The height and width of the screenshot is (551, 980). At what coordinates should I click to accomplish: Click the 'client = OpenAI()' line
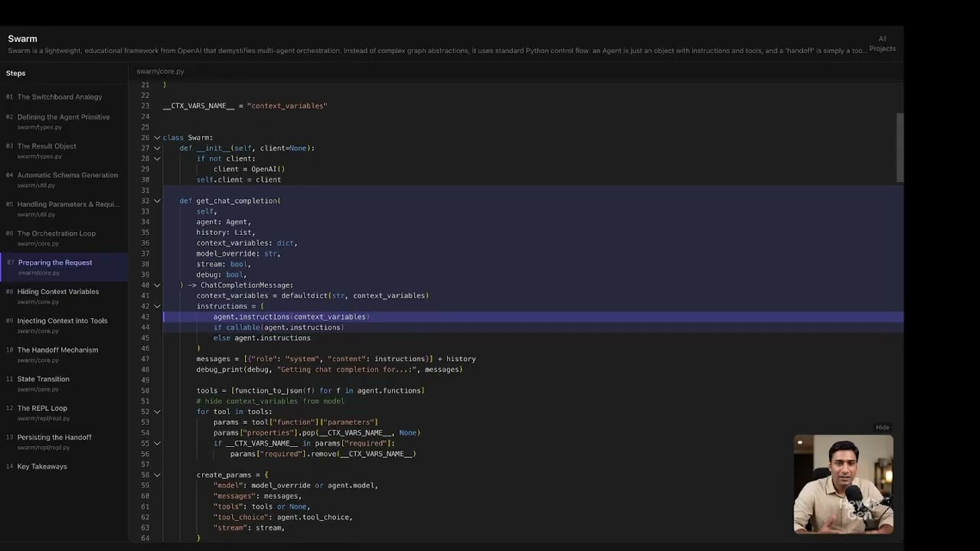click(x=249, y=169)
